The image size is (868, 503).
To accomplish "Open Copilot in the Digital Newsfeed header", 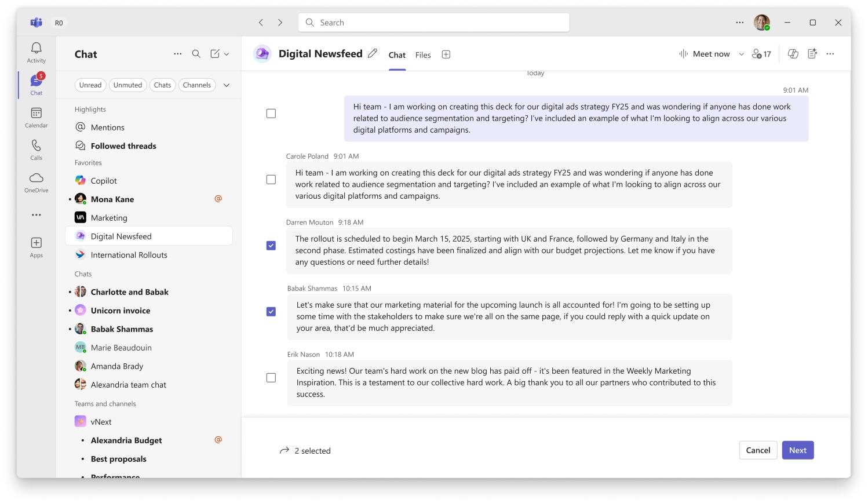I will coord(793,53).
